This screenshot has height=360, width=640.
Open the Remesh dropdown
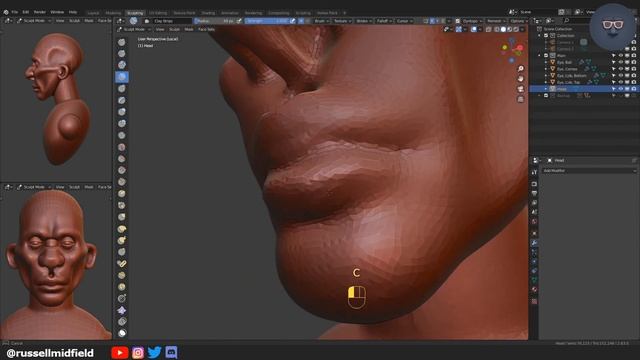[x=496, y=21]
